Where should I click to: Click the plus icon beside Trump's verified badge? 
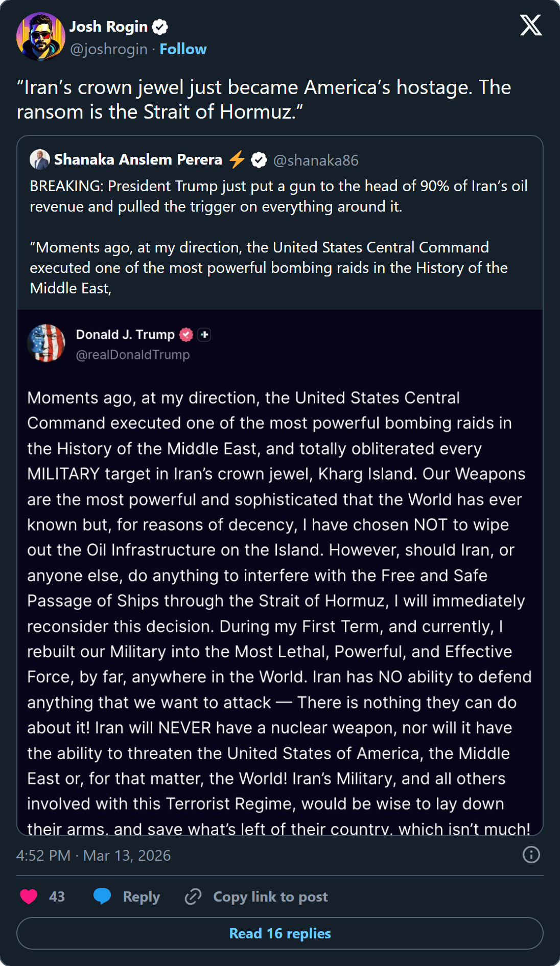click(204, 335)
